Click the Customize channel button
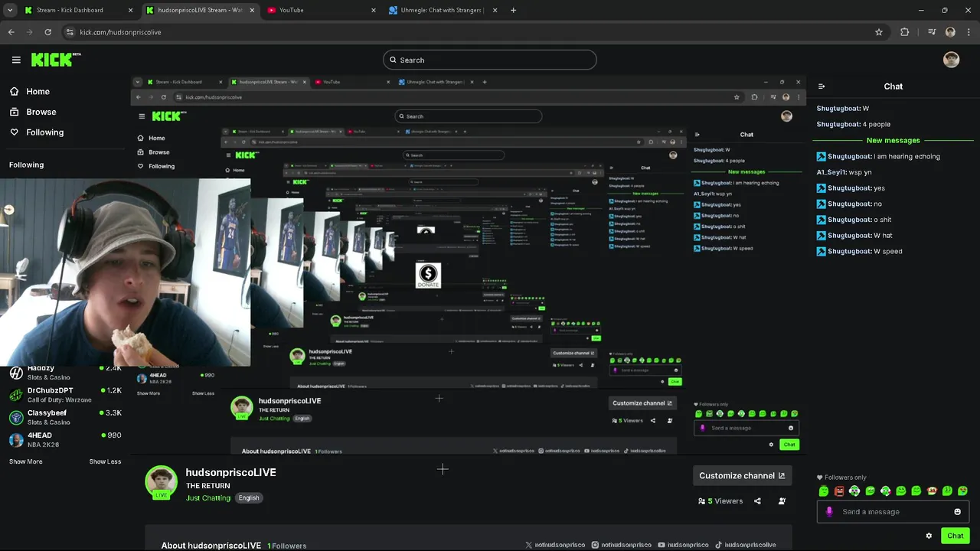 (742, 475)
